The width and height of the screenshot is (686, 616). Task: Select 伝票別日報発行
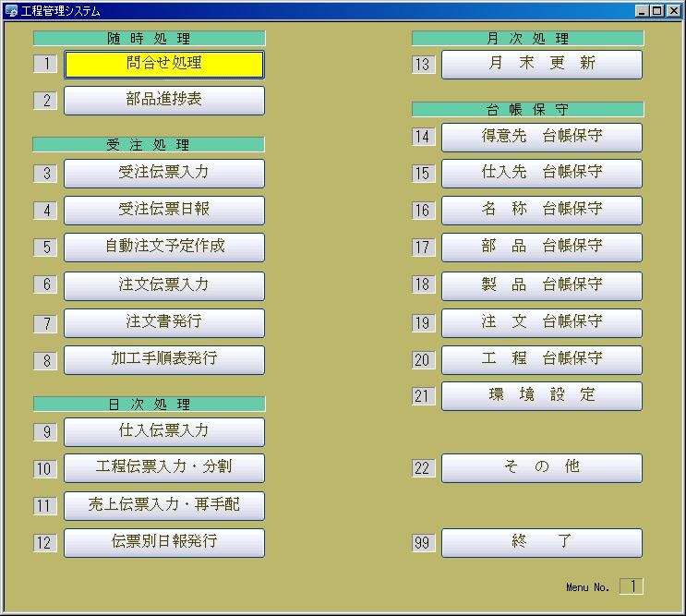coord(163,542)
